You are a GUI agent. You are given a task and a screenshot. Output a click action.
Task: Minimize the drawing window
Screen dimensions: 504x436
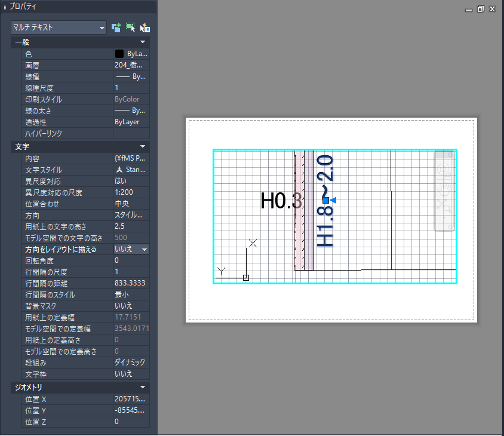click(x=469, y=9)
